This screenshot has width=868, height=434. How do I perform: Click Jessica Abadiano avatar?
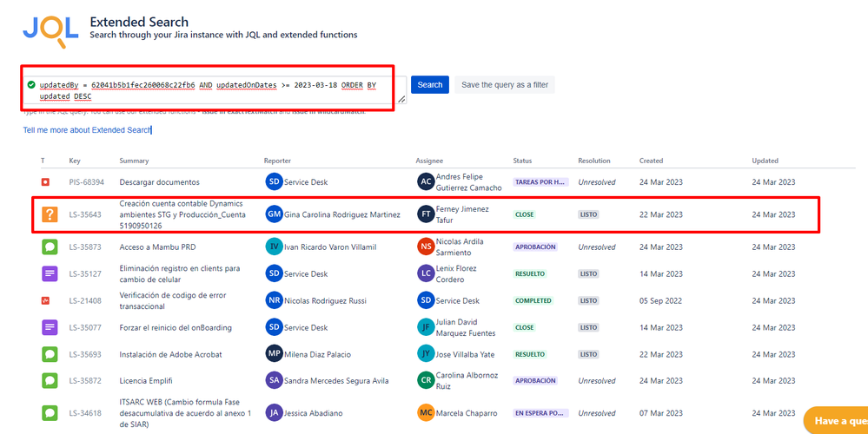pyautogui.click(x=274, y=413)
